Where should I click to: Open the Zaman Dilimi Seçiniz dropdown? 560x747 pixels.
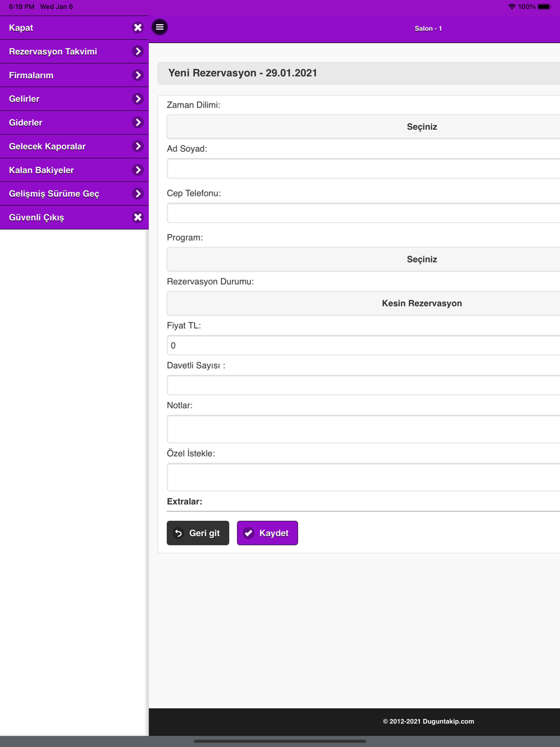[364, 127]
